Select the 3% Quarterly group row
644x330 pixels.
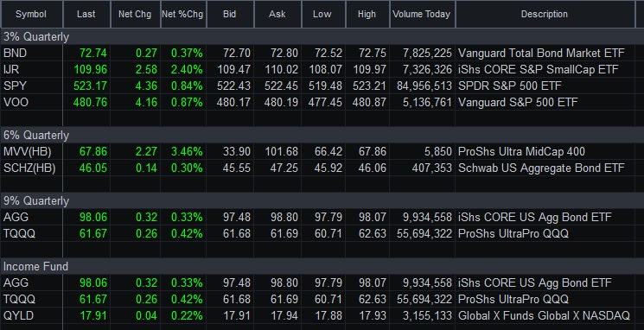pyautogui.click(x=322, y=37)
